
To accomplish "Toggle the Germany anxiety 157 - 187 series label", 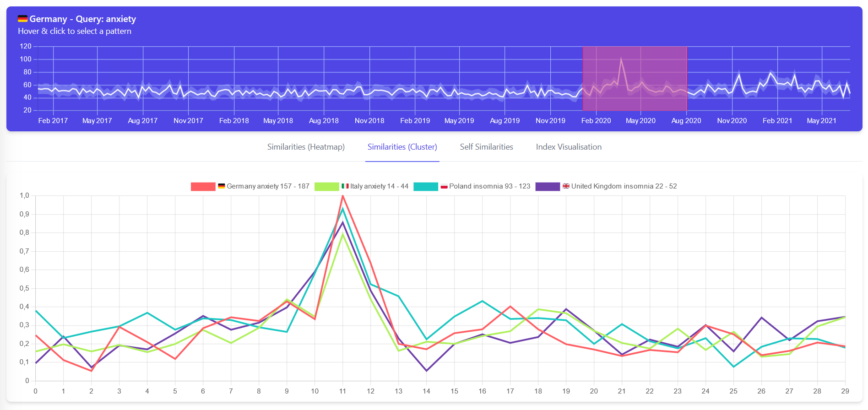I will tap(268, 186).
